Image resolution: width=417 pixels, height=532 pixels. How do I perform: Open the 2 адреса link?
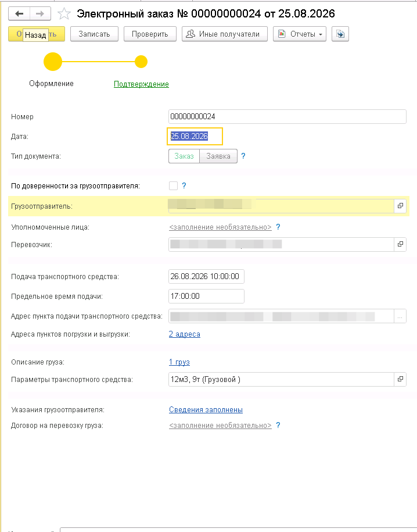pyautogui.click(x=185, y=334)
